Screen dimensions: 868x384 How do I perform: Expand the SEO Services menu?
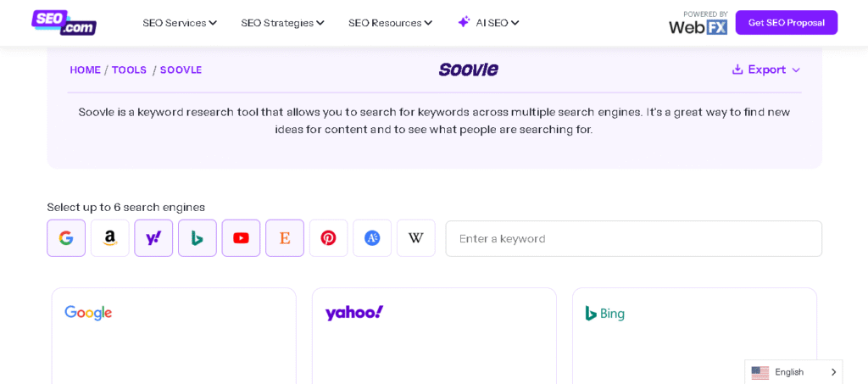(x=180, y=23)
